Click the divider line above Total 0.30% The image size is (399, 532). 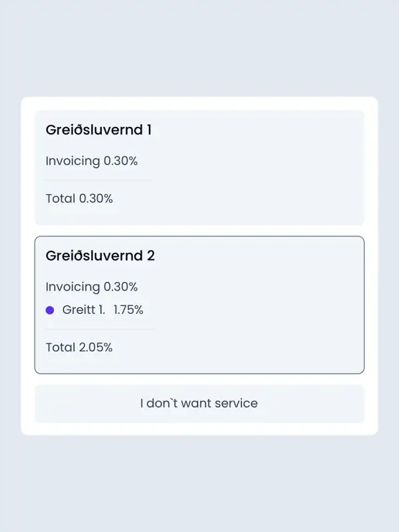[99, 180]
